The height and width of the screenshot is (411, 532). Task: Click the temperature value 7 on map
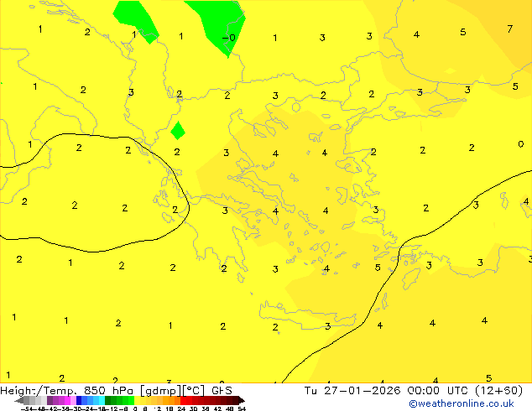pyautogui.click(x=509, y=29)
